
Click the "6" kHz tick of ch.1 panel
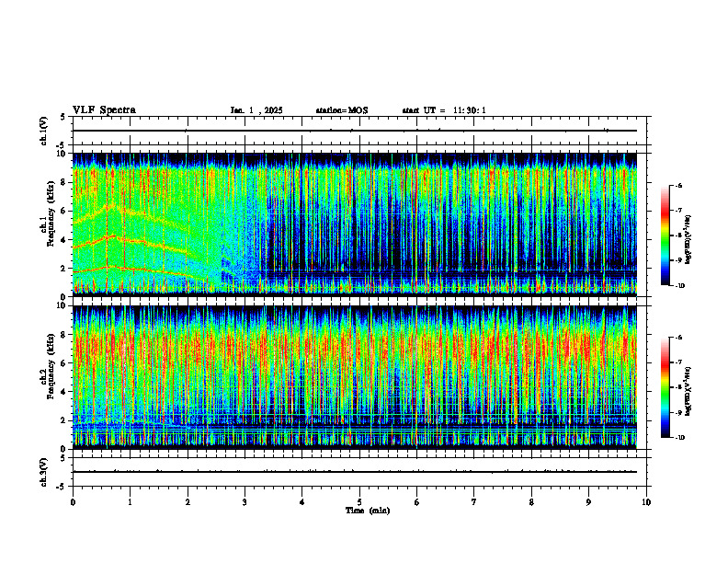63,211
